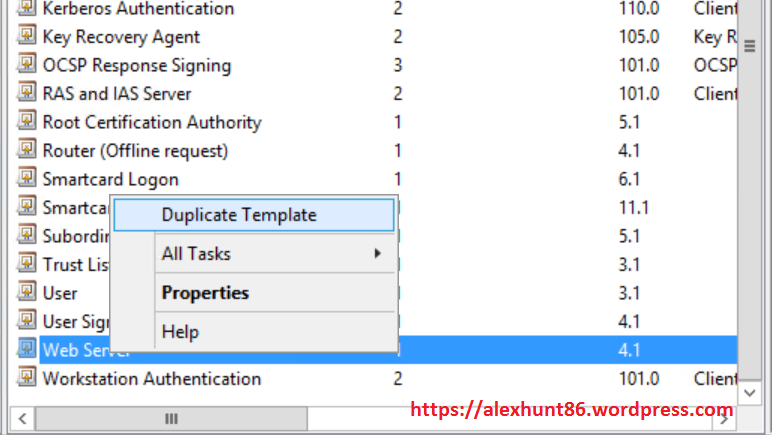The width and height of the screenshot is (772, 435).
Task: Click the RAS and IAS Server icon
Action: (27, 94)
